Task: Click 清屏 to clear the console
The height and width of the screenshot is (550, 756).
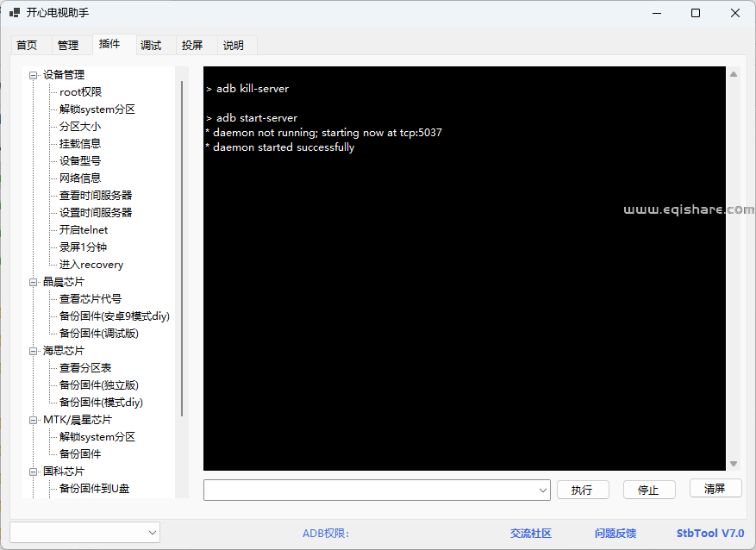Action: (715, 490)
